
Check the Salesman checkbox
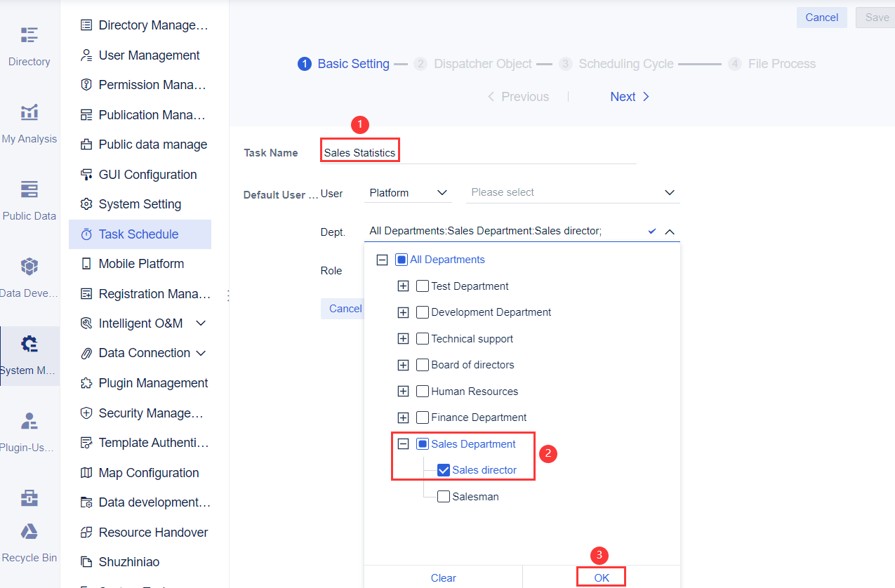[443, 496]
